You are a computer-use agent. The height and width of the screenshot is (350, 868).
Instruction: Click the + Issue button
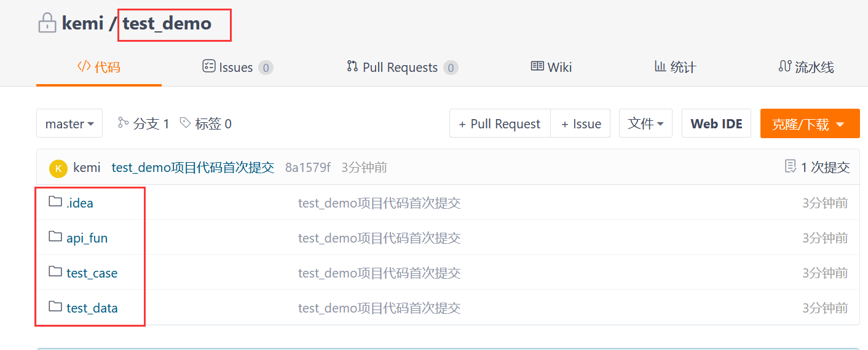(580, 124)
